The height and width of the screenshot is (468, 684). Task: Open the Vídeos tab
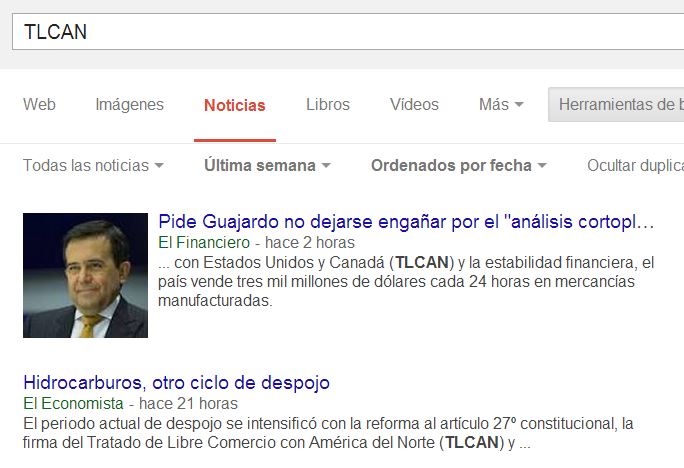[x=414, y=105]
